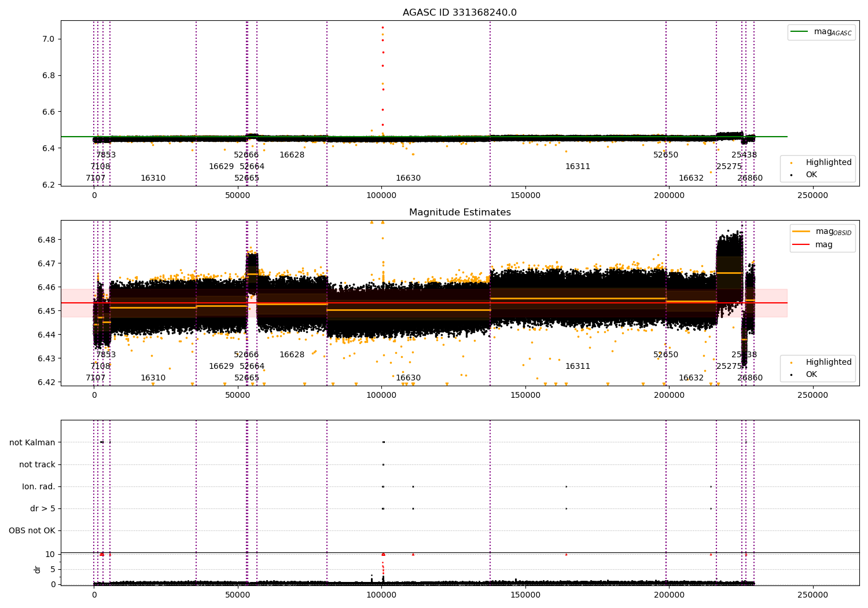
Task: Click the 'Ion. rad.' flag marker near 165000
Action: click(x=566, y=486)
